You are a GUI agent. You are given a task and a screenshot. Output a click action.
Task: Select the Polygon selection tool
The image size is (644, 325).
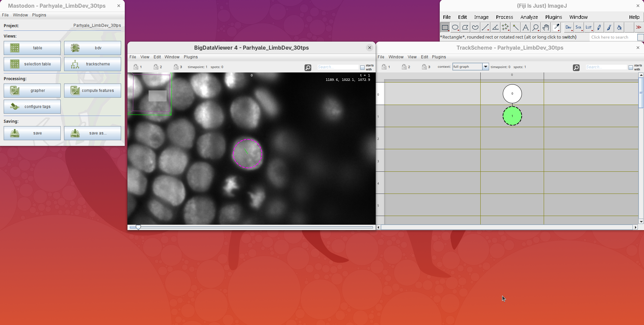pos(465,28)
